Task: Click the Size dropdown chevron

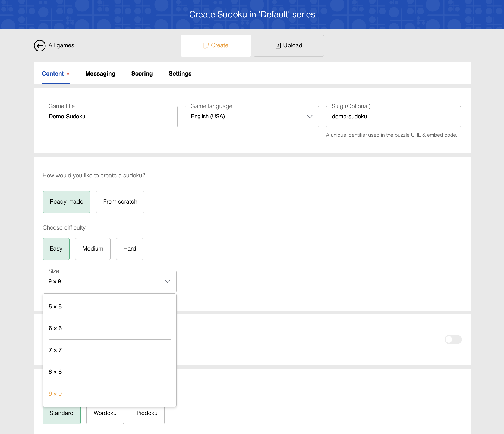Action: [x=168, y=282]
